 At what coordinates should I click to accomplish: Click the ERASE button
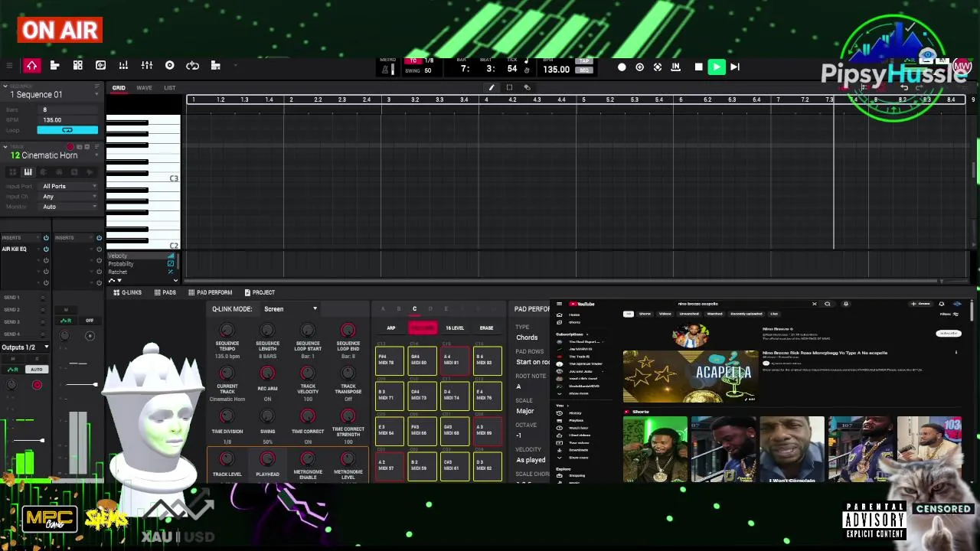pos(486,328)
